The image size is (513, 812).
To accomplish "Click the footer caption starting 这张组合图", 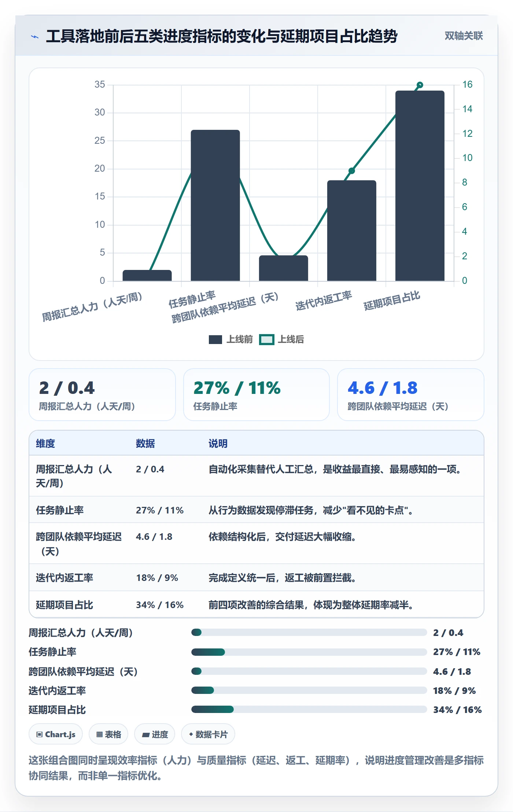I will pyautogui.click(x=256, y=768).
